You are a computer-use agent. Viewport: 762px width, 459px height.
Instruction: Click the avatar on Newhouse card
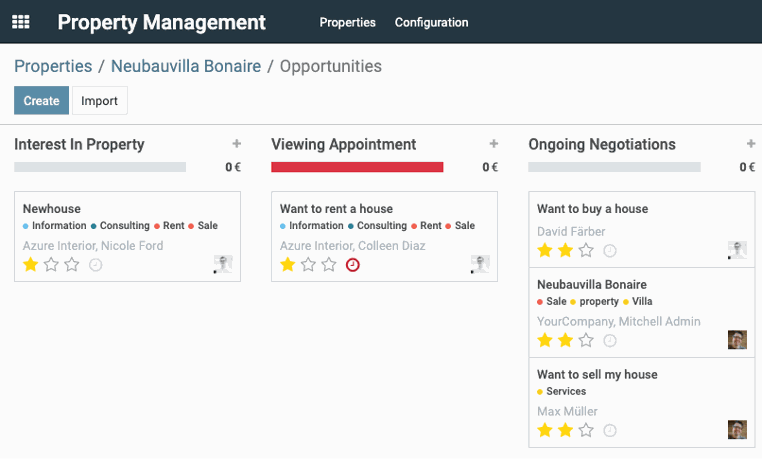[223, 264]
